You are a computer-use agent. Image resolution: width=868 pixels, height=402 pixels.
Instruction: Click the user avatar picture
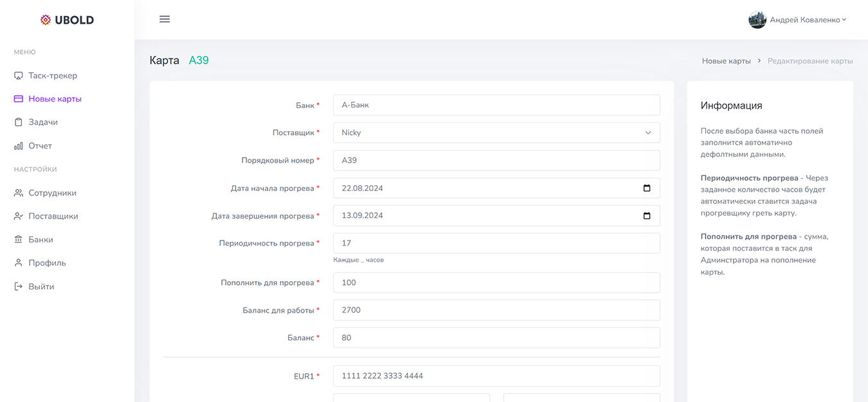click(757, 20)
